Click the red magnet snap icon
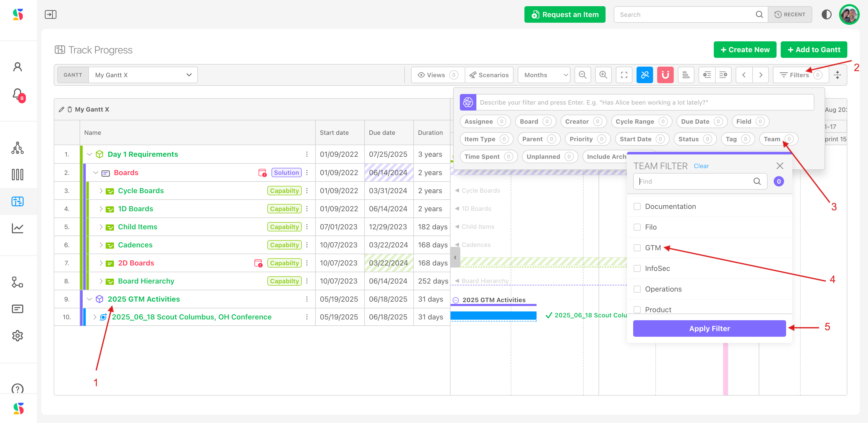The image size is (868, 423). 665,75
